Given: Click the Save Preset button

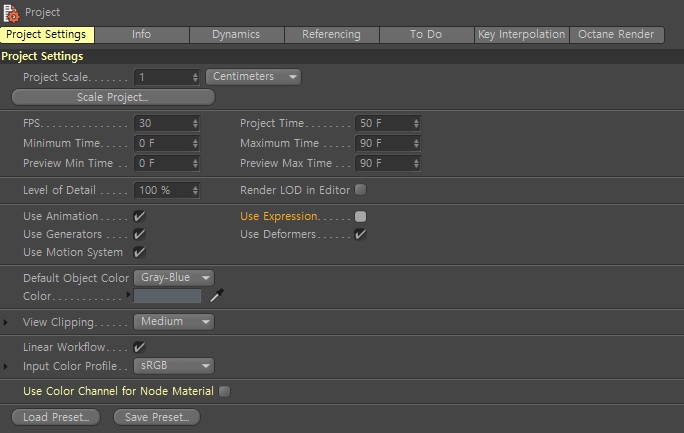Looking at the screenshot, I should [x=157, y=417].
